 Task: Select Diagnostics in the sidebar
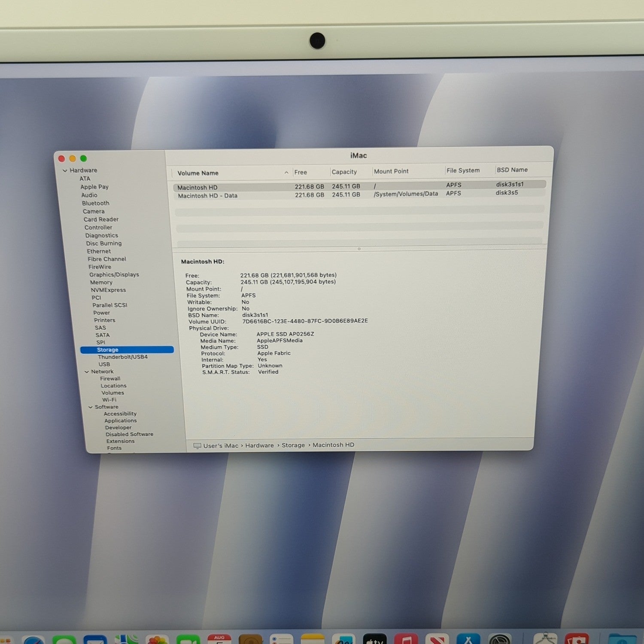point(102,235)
